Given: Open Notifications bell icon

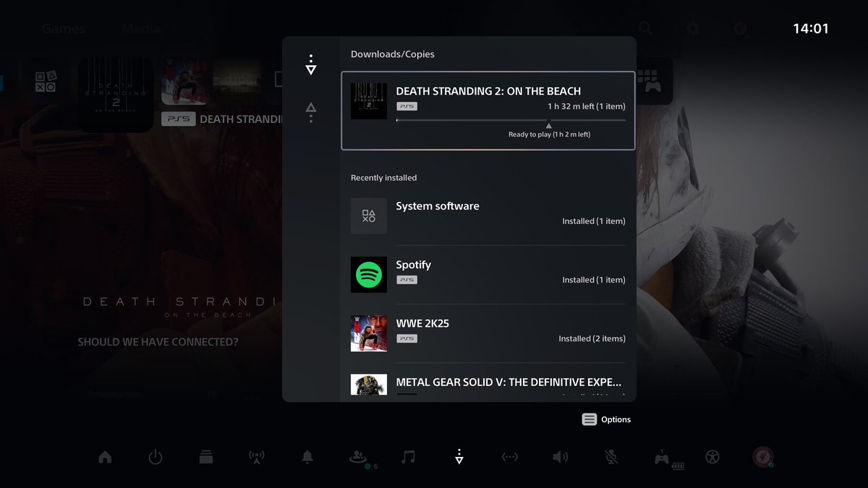Looking at the screenshot, I should tap(307, 457).
